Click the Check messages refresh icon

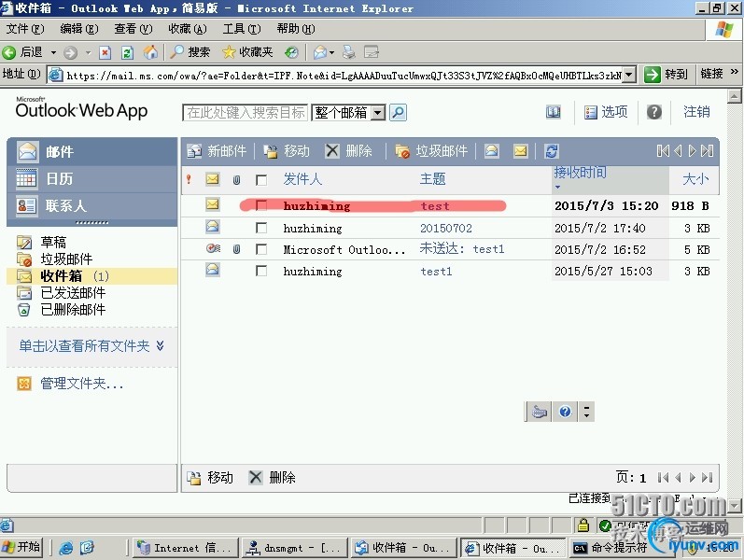click(552, 151)
